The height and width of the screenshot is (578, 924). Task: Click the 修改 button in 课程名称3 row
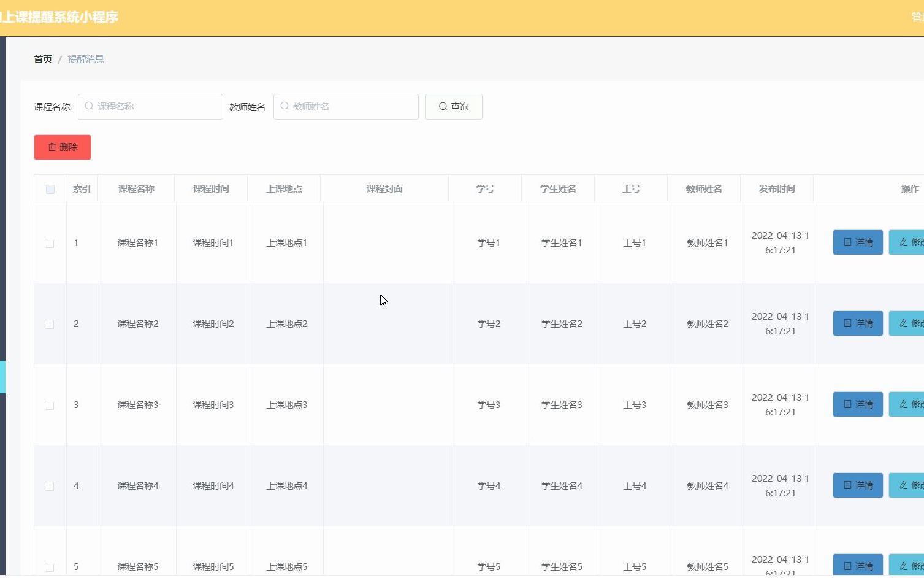tap(907, 404)
